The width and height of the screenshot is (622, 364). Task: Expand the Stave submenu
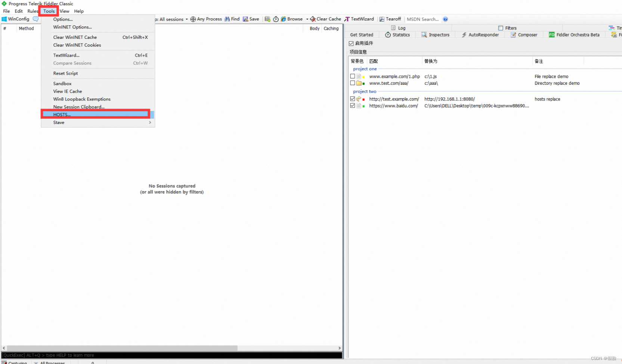tap(98, 122)
